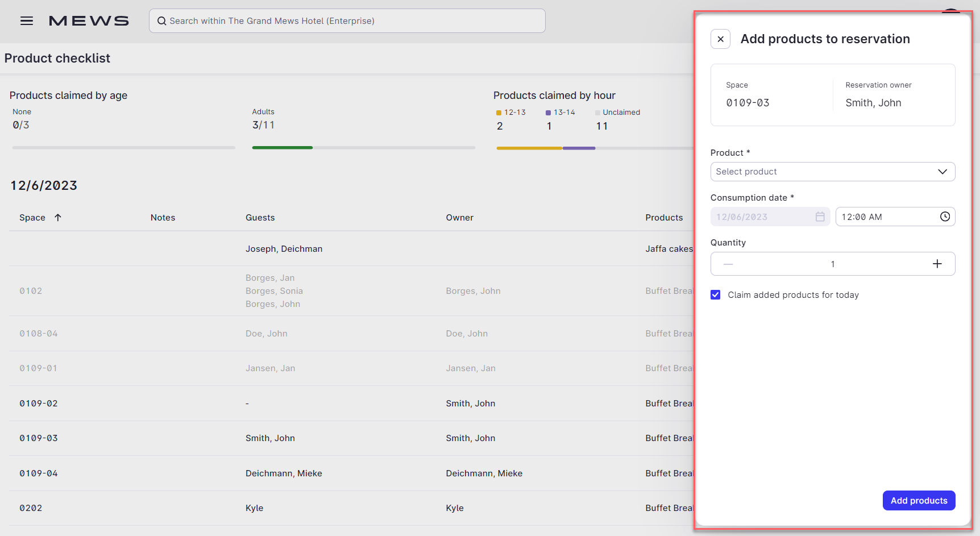Open the Select product dropdown

click(833, 171)
